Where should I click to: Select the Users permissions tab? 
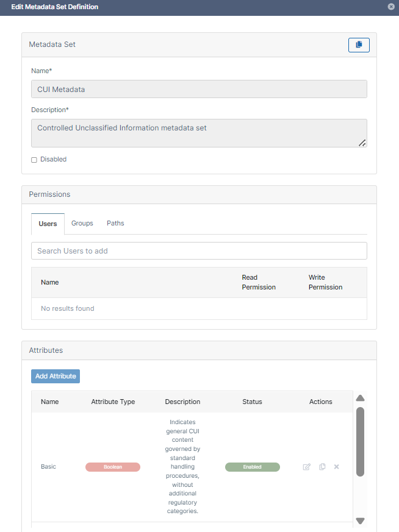48,224
